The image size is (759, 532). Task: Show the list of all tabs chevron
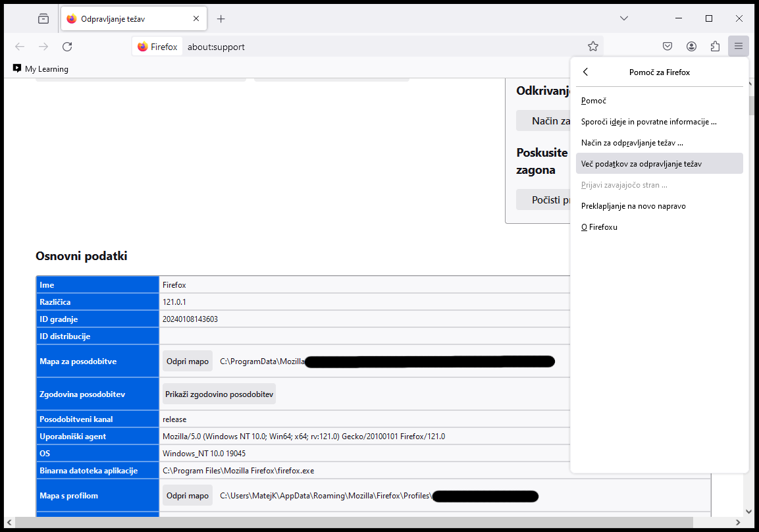pyautogui.click(x=624, y=18)
